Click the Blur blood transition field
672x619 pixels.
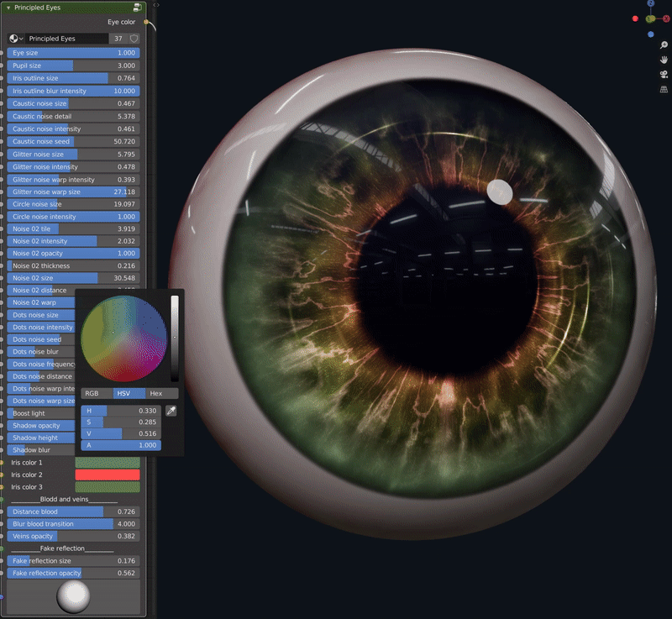click(73, 524)
